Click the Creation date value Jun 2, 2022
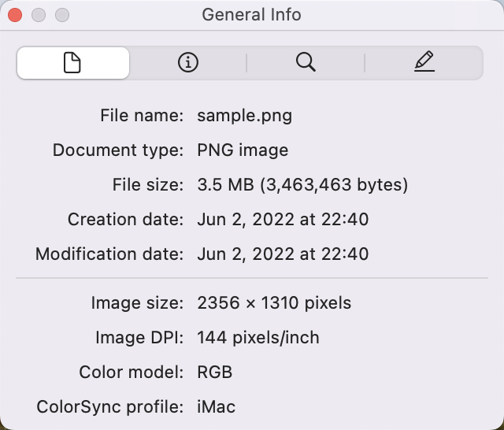The image size is (504, 430). coord(283,220)
